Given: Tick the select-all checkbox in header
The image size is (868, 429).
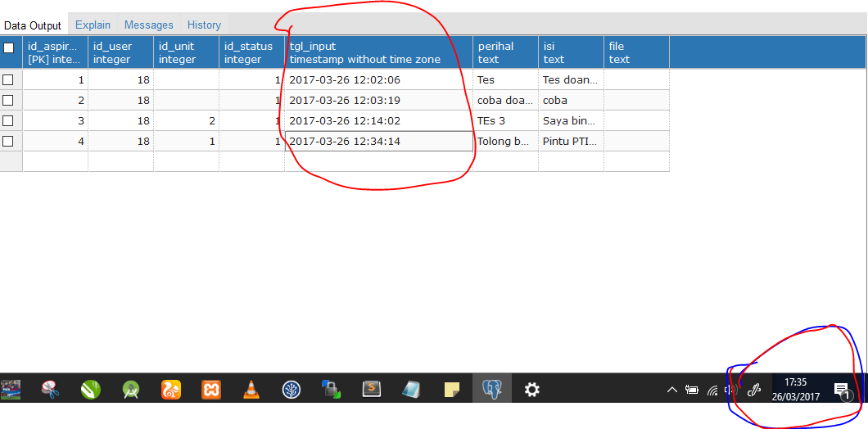Looking at the screenshot, I should tap(8, 47).
